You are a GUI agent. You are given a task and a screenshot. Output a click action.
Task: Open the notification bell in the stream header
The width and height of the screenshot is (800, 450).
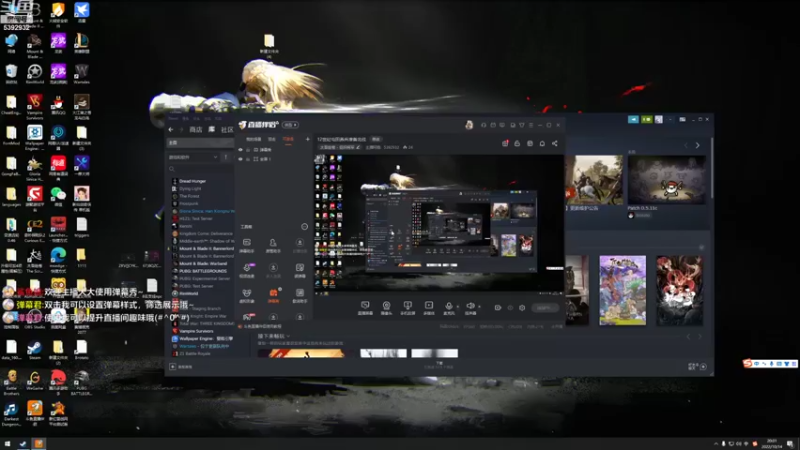click(x=542, y=143)
